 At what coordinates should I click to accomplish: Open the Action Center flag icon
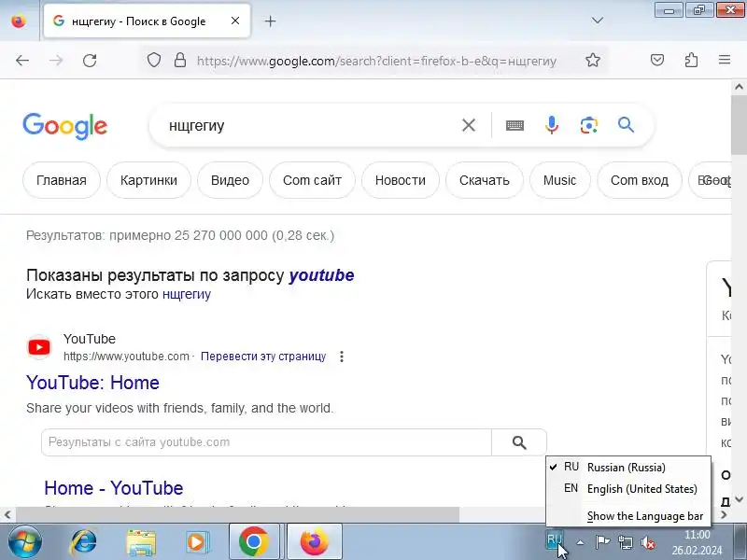point(602,542)
